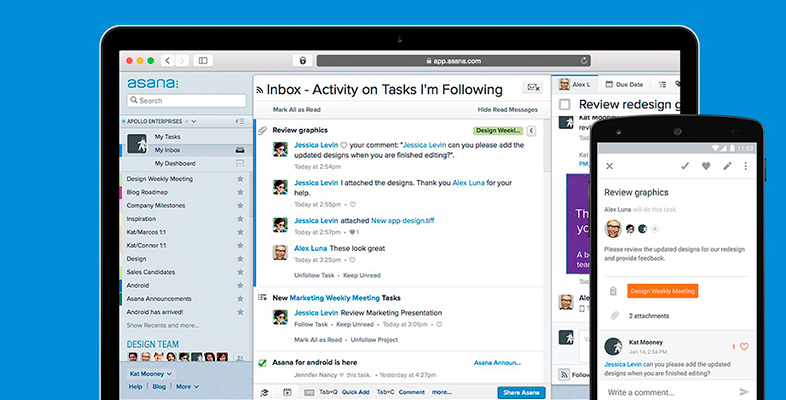786x400 pixels.
Task: Click the green checkmark for Asana for android
Action: click(x=262, y=362)
